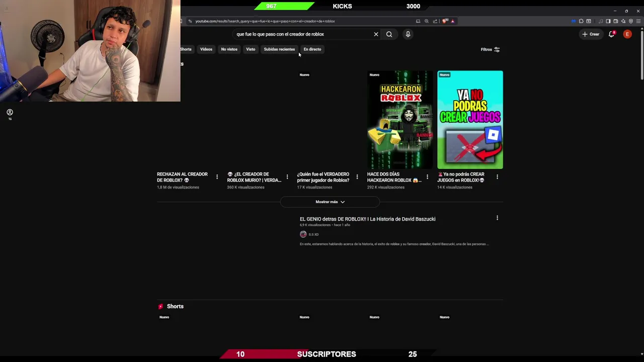Screen dimensions: 644x362
Task: Select the En directo chip
Action: [x=312, y=49]
